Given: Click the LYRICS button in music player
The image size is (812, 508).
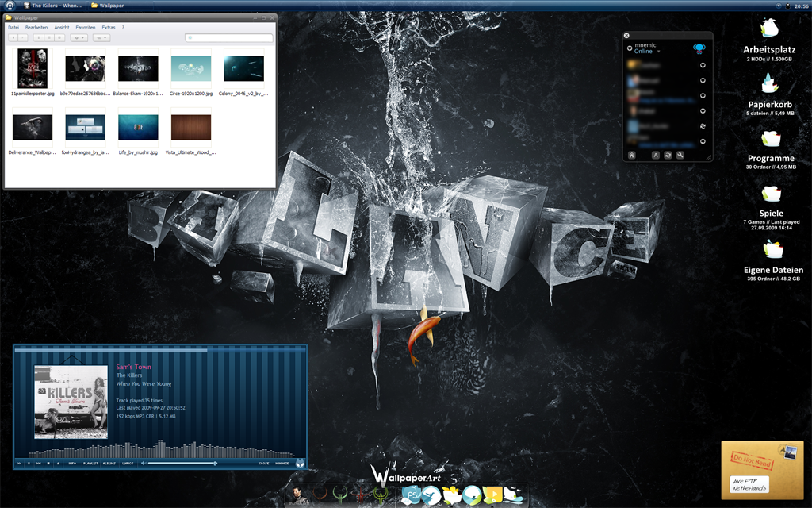Looking at the screenshot, I should point(127,463).
